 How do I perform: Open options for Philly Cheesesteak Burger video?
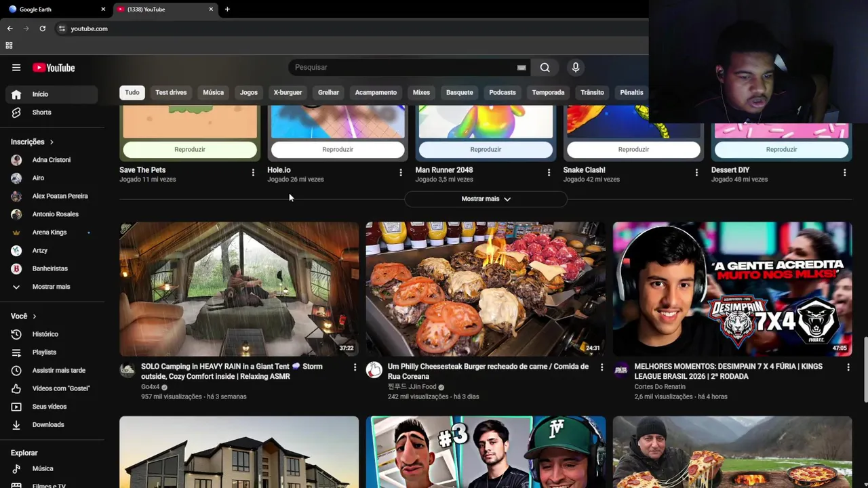pos(601,367)
